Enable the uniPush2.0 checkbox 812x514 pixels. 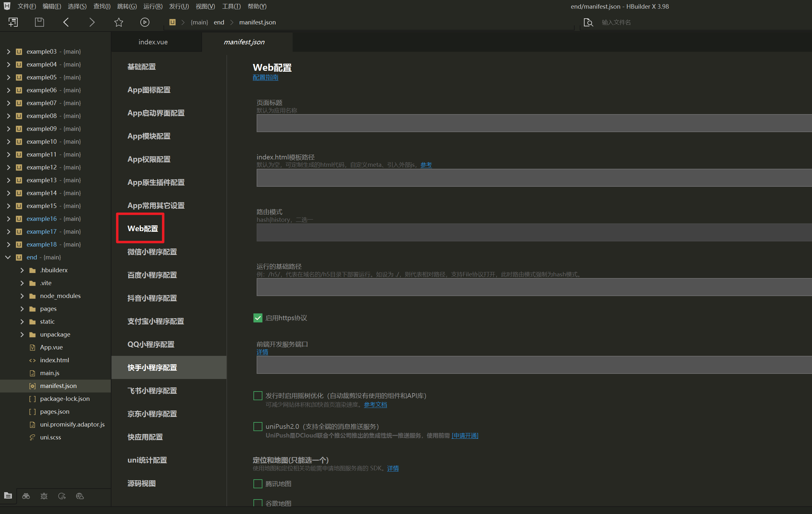(258, 426)
